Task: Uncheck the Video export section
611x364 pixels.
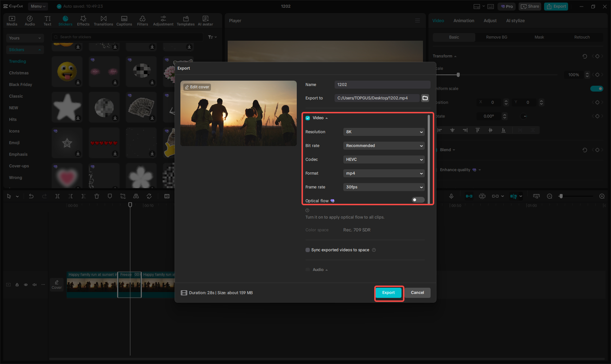Action: [x=307, y=118]
